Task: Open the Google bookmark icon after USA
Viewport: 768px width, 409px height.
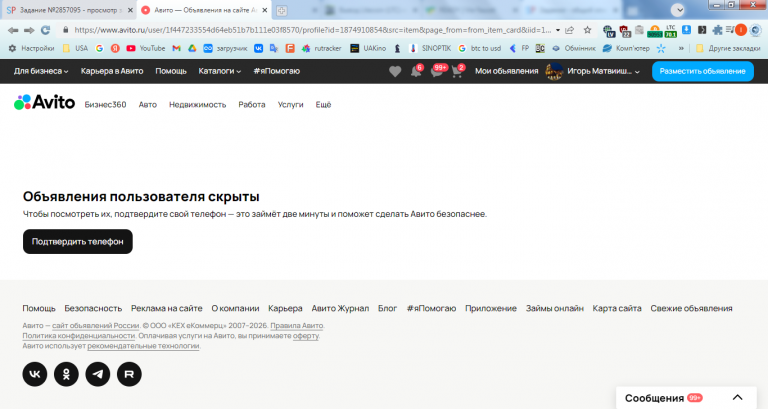Action: click(x=99, y=48)
